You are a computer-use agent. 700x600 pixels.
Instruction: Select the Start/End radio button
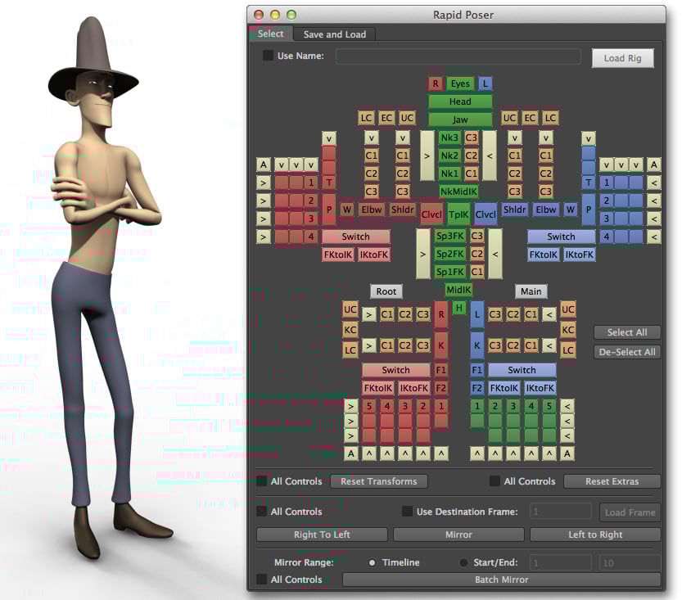coord(463,562)
